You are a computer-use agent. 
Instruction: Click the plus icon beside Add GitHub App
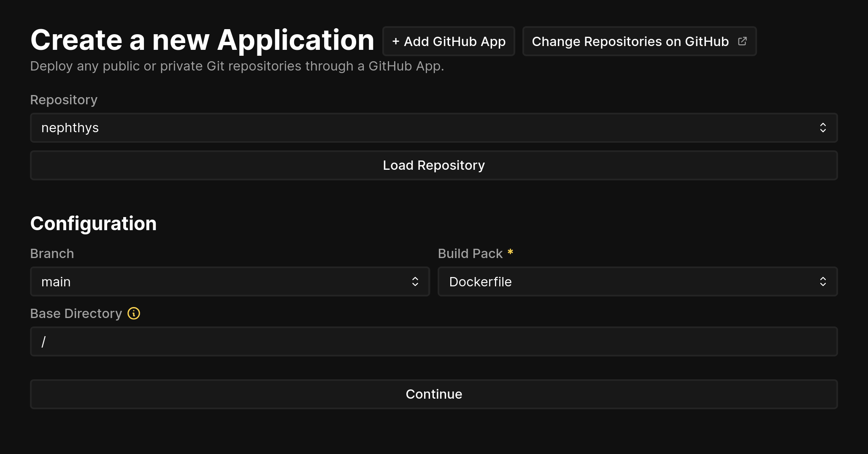pos(395,41)
